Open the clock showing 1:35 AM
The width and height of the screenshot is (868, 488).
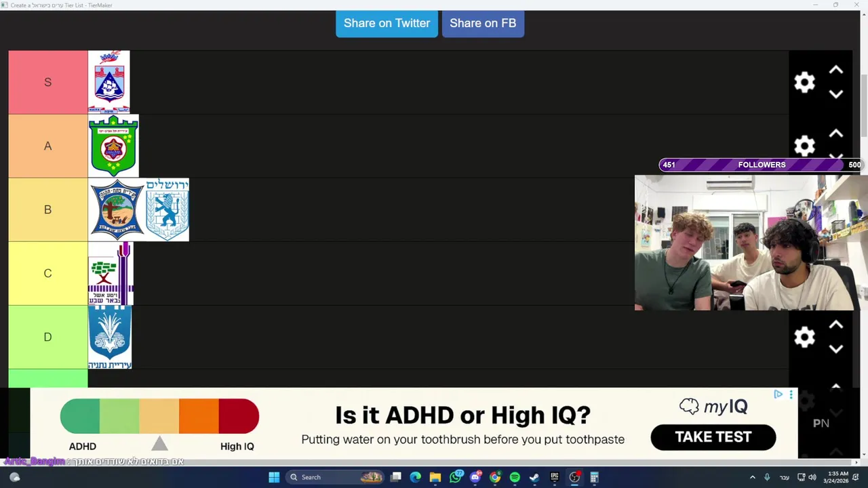click(x=837, y=477)
